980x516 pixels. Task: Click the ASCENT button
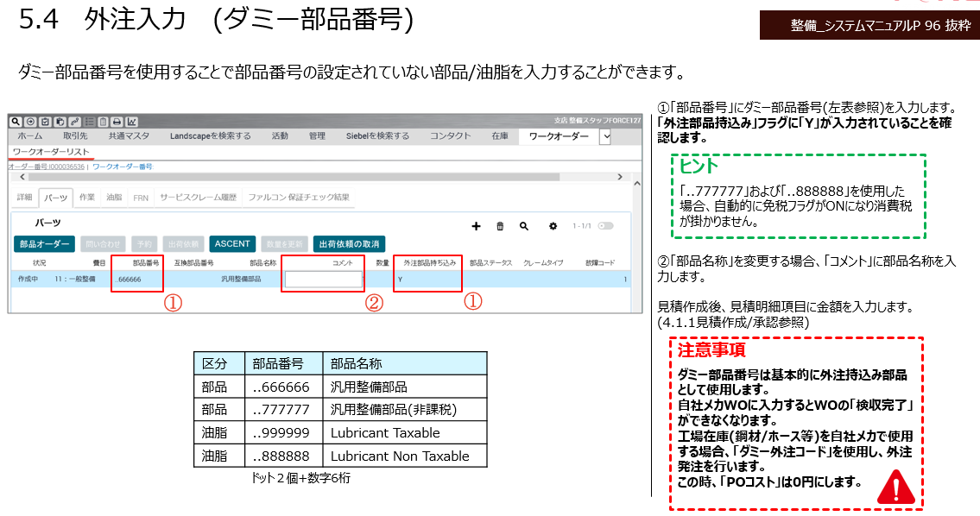(232, 244)
